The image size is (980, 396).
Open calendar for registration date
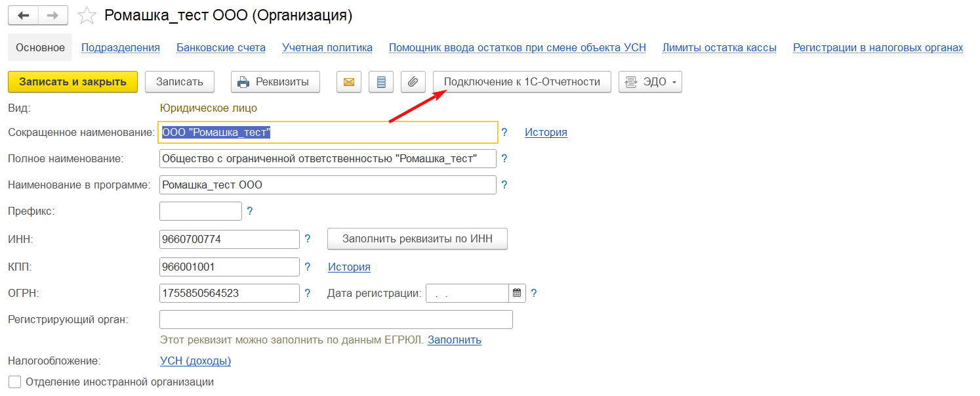coord(518,293)
